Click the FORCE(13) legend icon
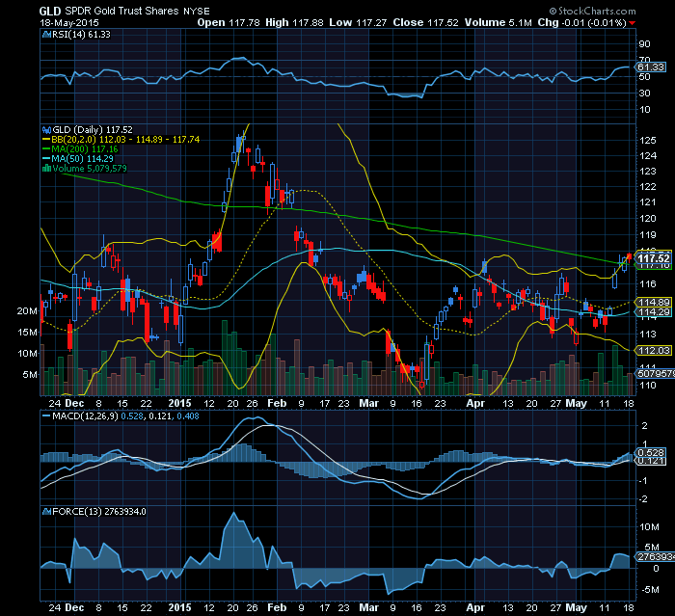Viewport: 675px width, 616px height. click(x=46, y=512)
